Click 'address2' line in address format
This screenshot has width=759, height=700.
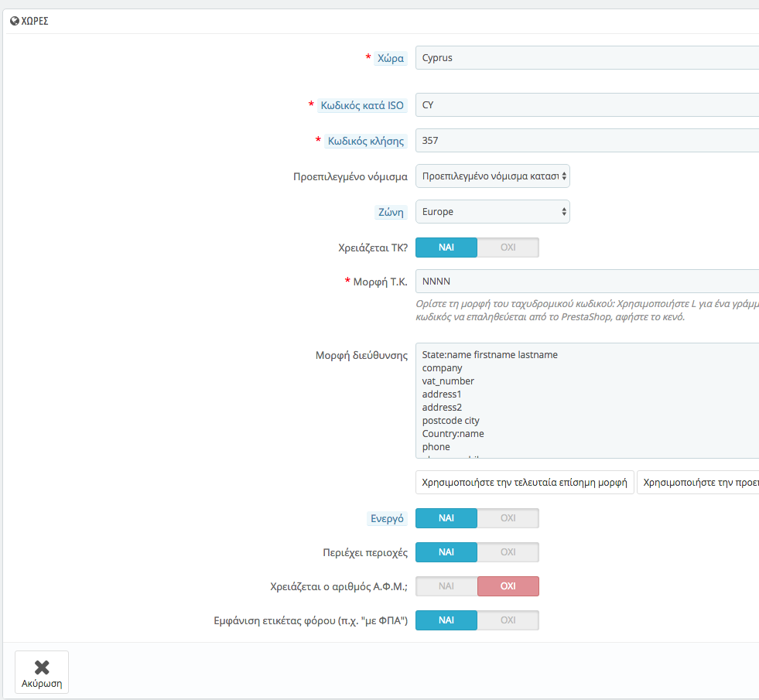pyautogui.click(x=442, y=408)
